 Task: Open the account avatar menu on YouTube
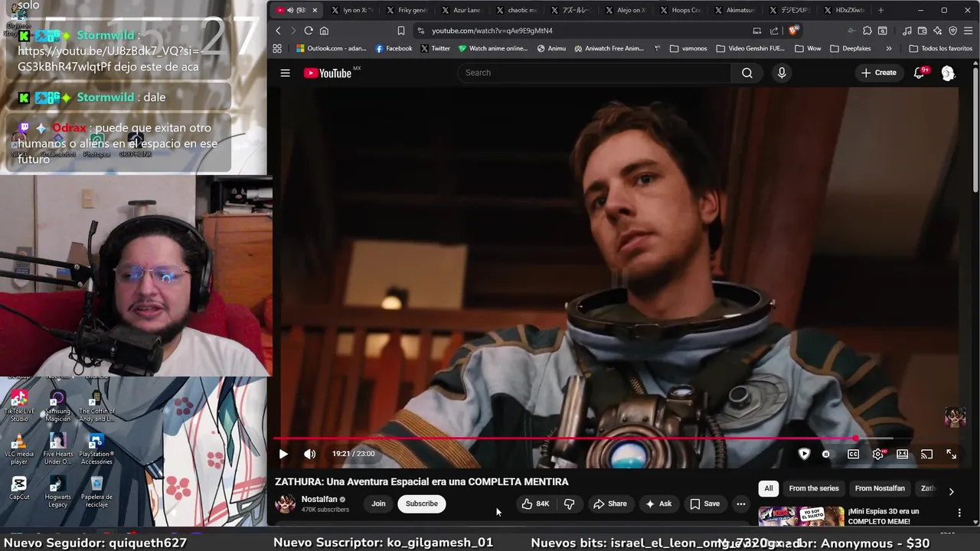[948, 73]
